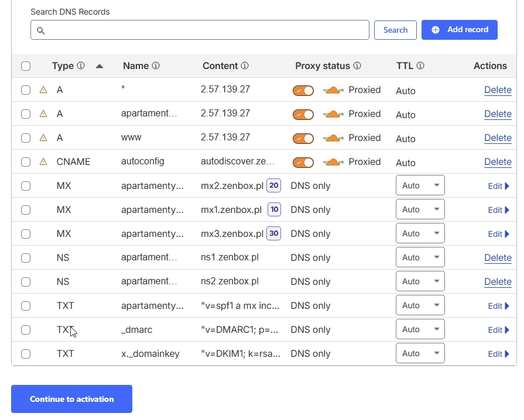Open TTL dropdown for mx1.zenbox.pl

[420, 209]
